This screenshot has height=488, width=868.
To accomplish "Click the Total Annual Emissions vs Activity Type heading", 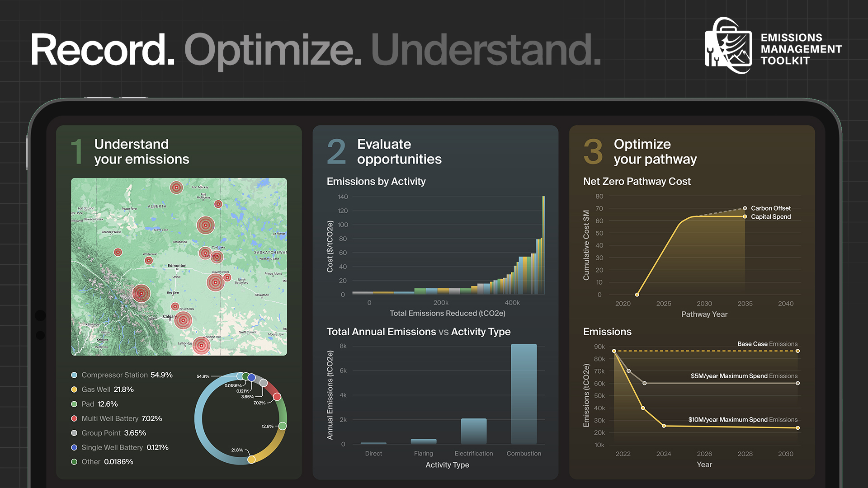I will point(419,332).
